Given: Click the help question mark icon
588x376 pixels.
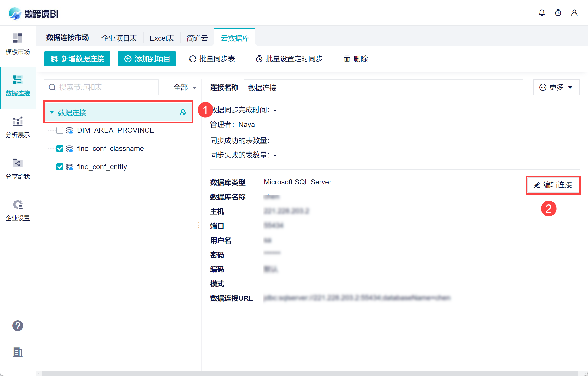Looking at the screenshot, I should 18,326.
